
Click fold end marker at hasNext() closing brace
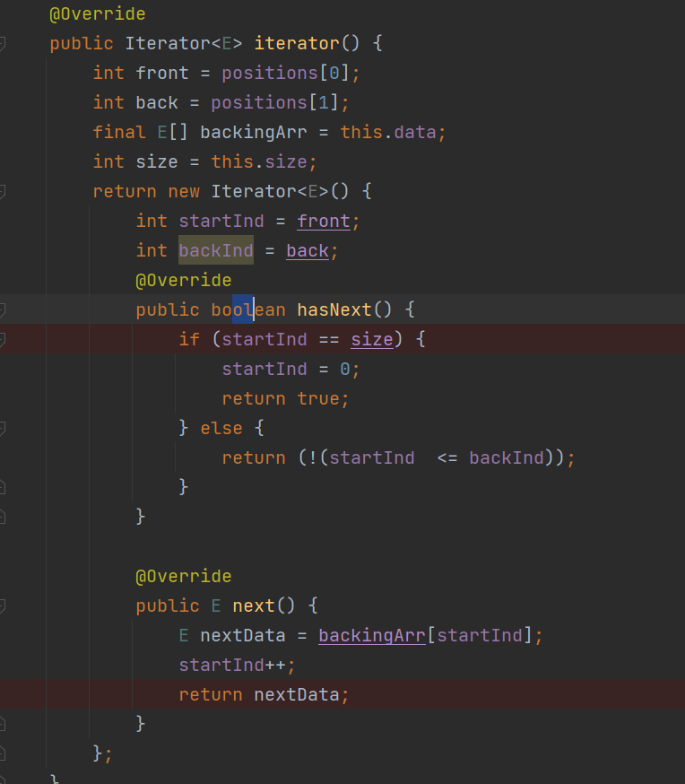point(3,516)
